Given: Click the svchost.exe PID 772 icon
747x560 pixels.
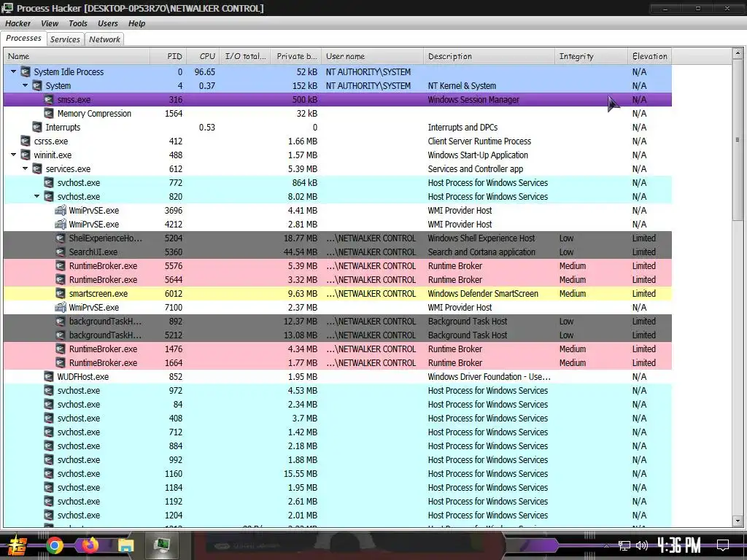Looking at the screenshot, I should point(49,182).
